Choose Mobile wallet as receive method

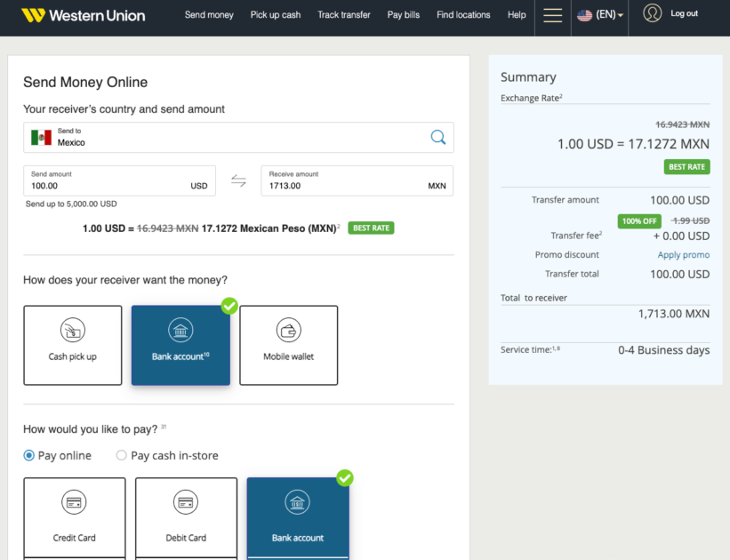click(x=288, y=345)
